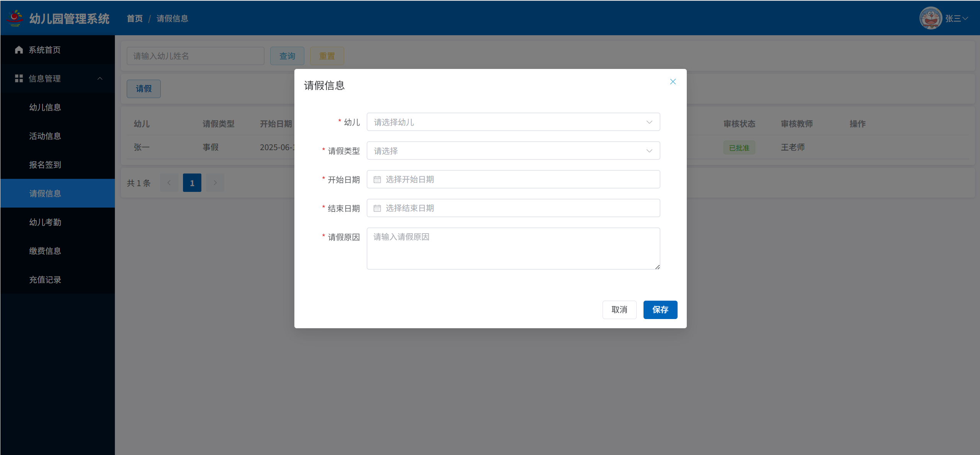Click the Doraemon user avatar

930,18
